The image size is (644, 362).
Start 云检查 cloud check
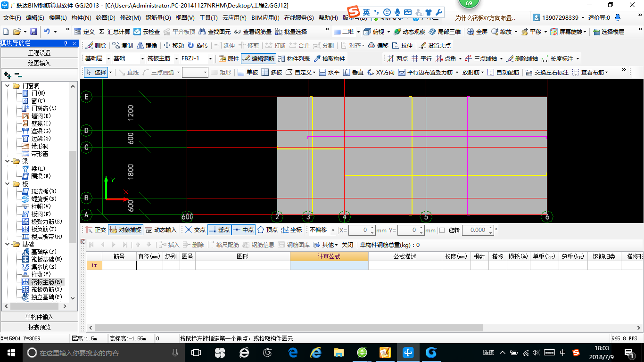click(x=147, y=32)
